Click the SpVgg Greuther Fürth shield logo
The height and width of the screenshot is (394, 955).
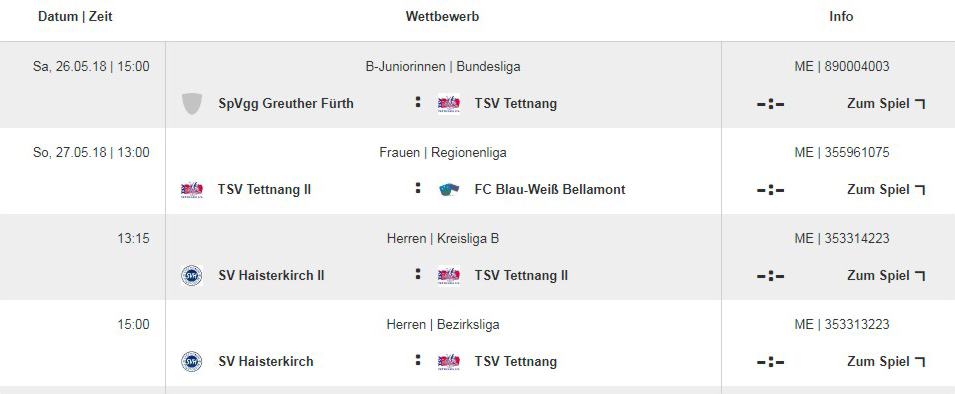coord(192,104)
